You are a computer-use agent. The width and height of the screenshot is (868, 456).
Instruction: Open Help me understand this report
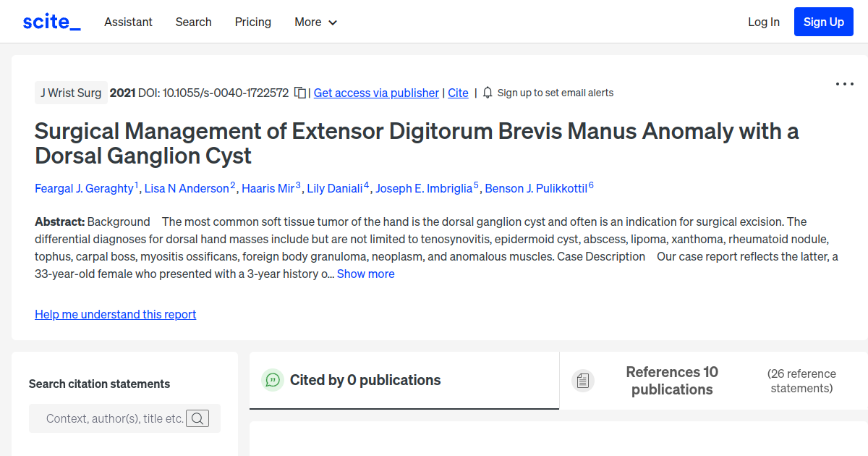point(115,314)
